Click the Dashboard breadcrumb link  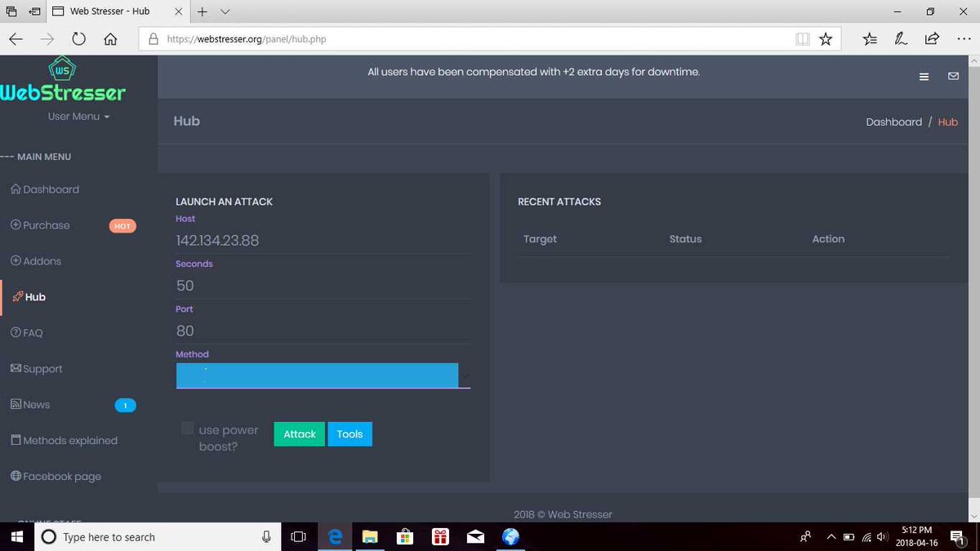[893, 122]
